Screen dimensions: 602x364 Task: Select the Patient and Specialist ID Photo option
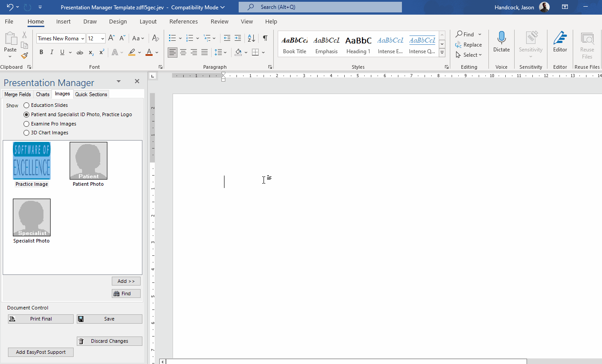click(x=26, y=114)
